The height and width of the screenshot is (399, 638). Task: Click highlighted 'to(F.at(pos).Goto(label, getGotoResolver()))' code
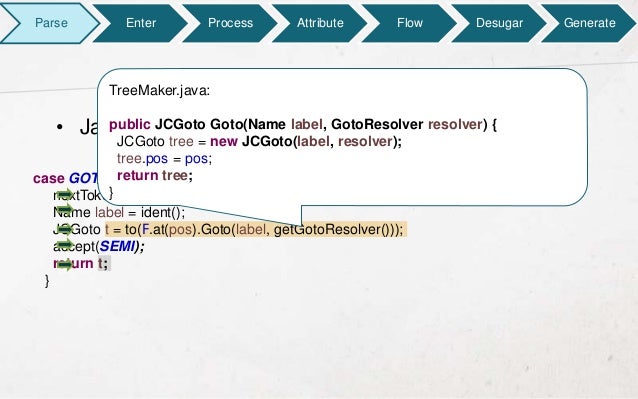coord(264,230)
